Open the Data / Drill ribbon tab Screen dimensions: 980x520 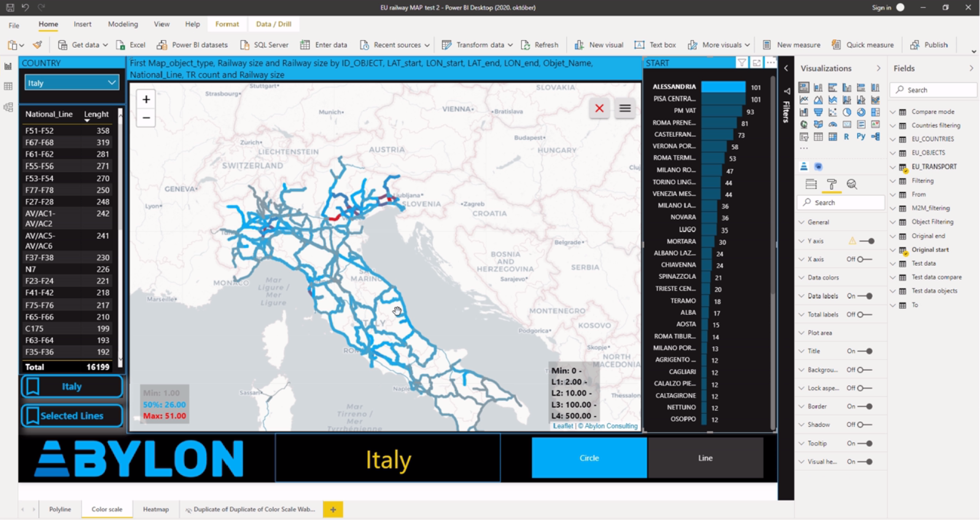273,24
